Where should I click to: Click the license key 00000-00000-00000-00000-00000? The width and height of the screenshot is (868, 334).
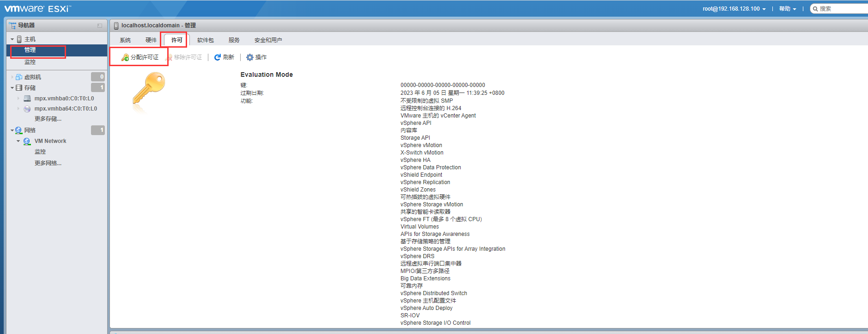tap(443, 85)
